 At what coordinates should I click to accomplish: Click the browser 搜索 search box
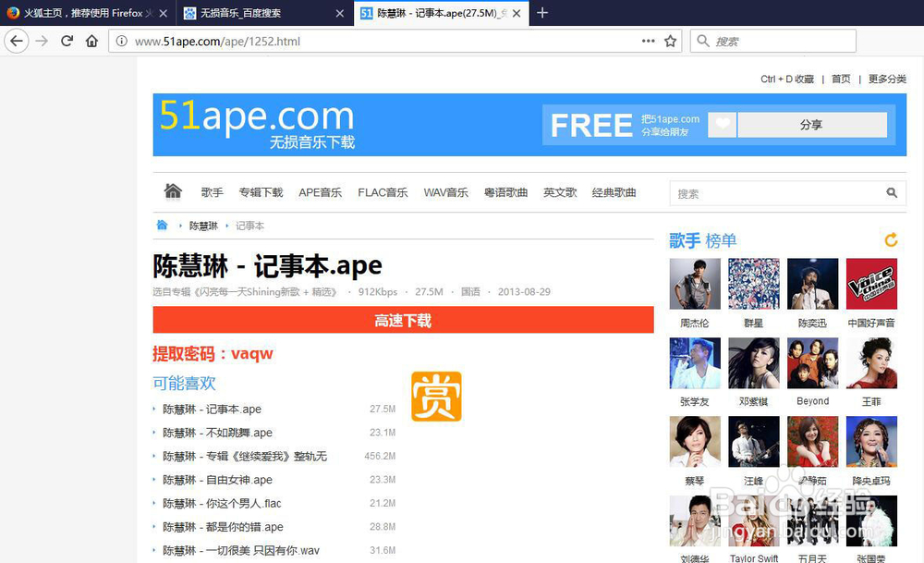point(772,41)
